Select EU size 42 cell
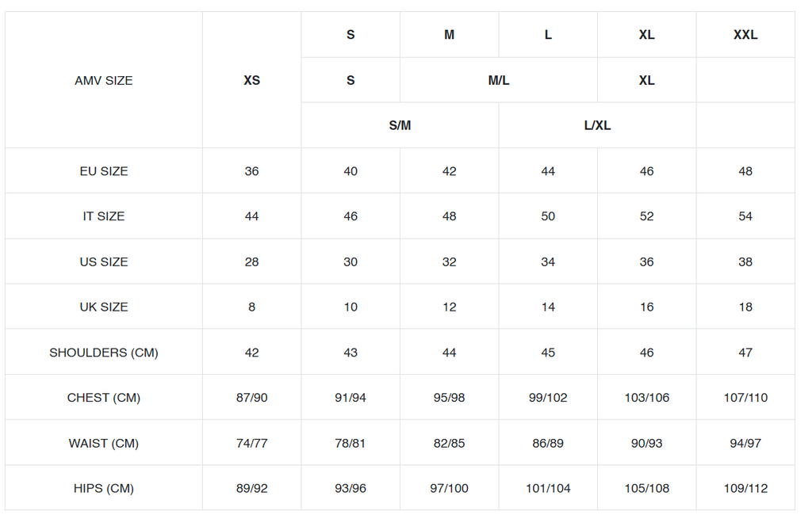 pos(450,171)
